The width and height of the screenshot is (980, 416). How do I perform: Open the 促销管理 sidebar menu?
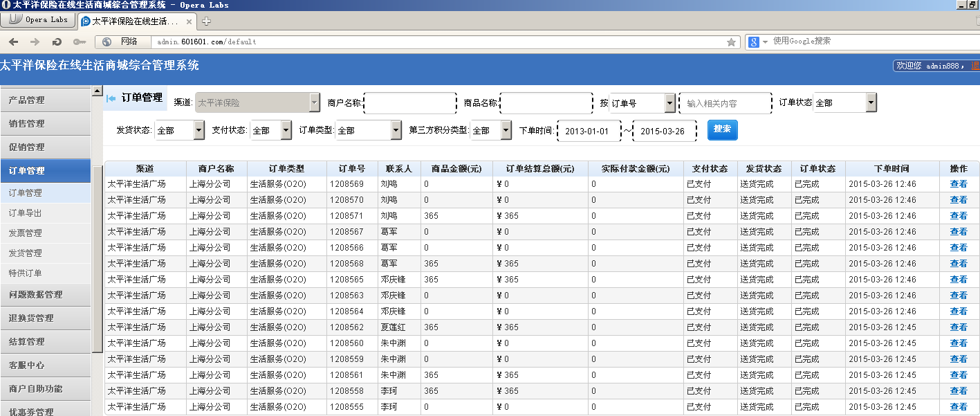(45, 147)
